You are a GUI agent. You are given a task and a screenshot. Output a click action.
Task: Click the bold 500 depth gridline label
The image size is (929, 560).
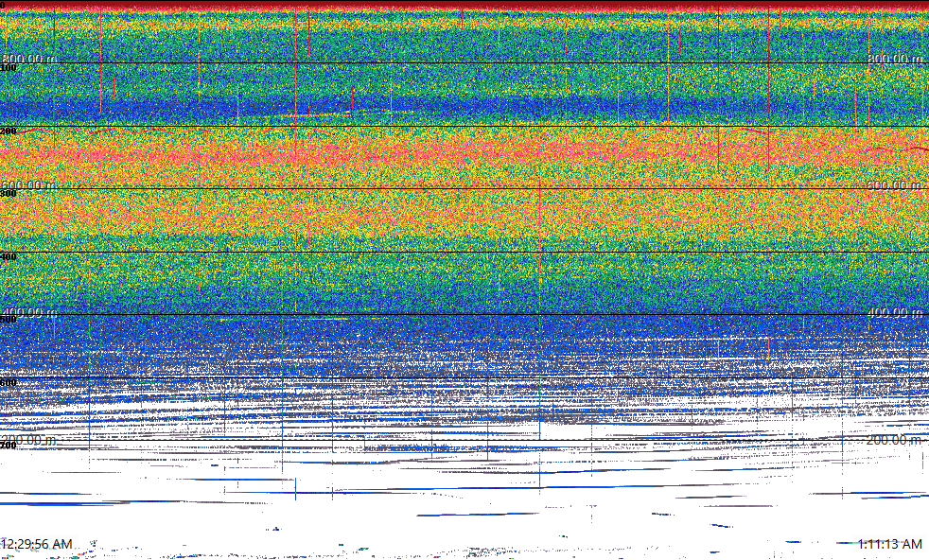pyautogui.click(x=9, y=320)
